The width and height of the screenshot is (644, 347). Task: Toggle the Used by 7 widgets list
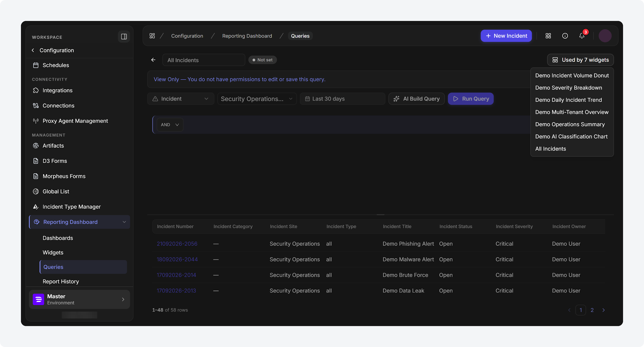[x=580, y=60]
